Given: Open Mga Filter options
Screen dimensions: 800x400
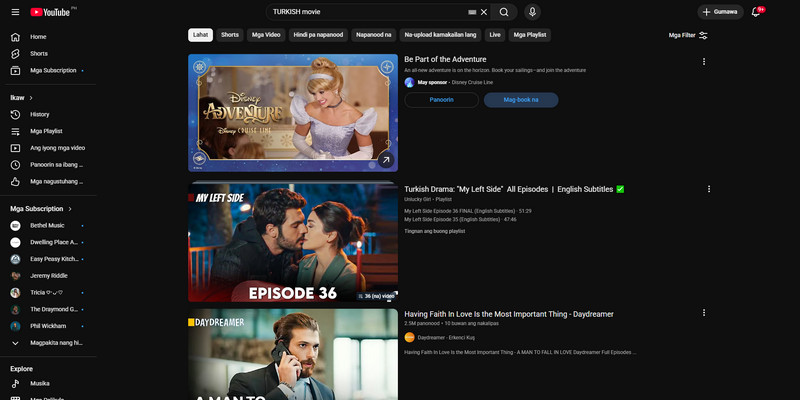Looking at the screenshot, I should pyautogui.click(x=688, y=35).
